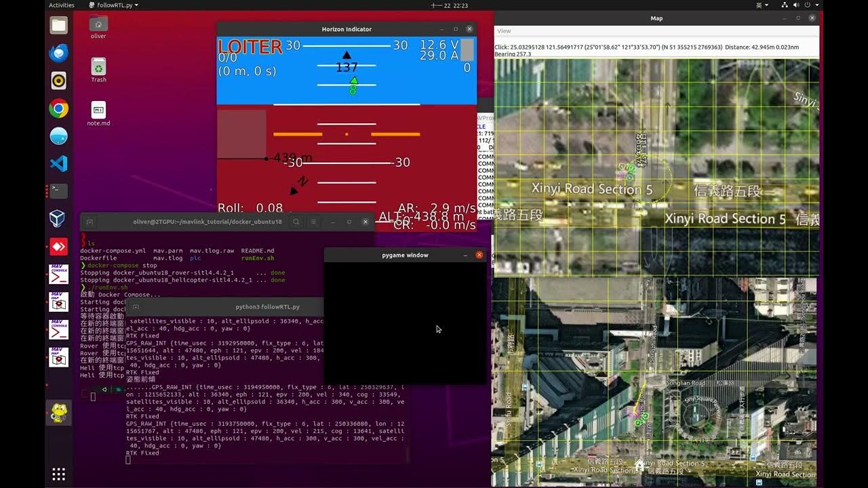The width and height of the screenshot is (868, 488).
Task: Click the LOITER flight mode text
Action: tap(250, 47)
